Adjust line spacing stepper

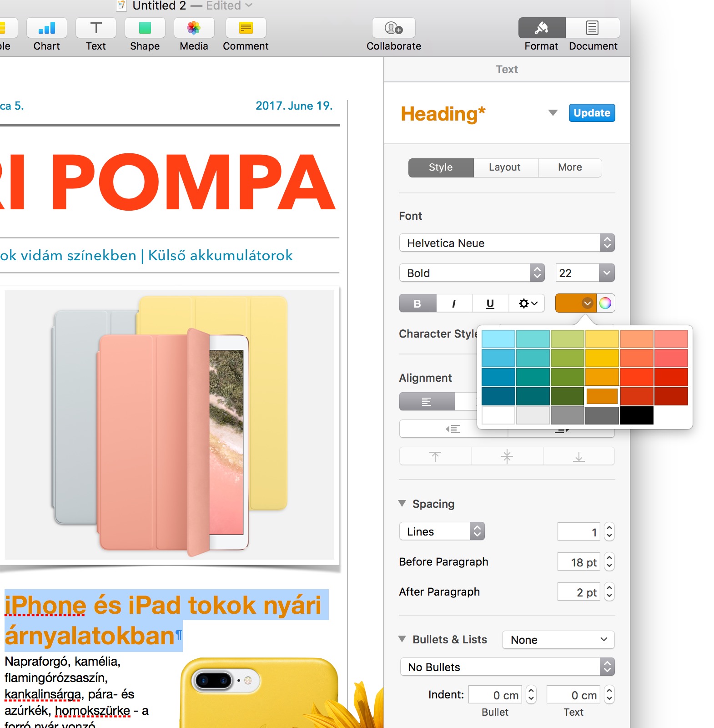coord(609,532)
